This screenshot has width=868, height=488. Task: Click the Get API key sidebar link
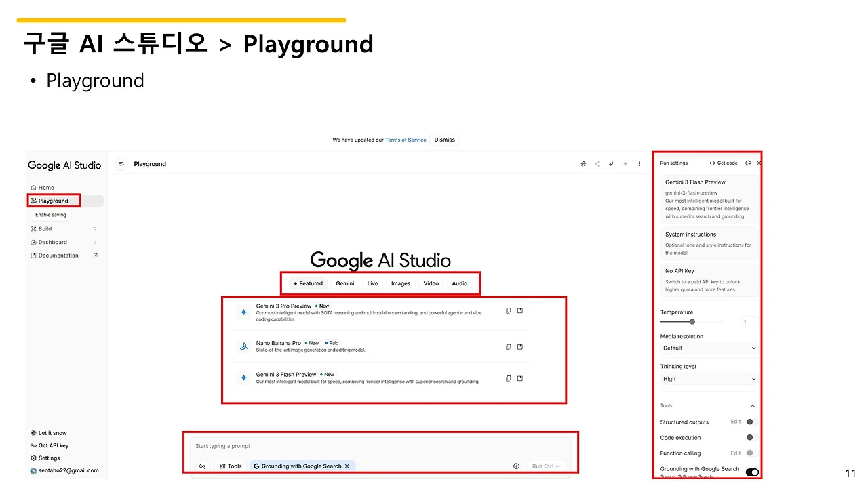click(50, 445)
